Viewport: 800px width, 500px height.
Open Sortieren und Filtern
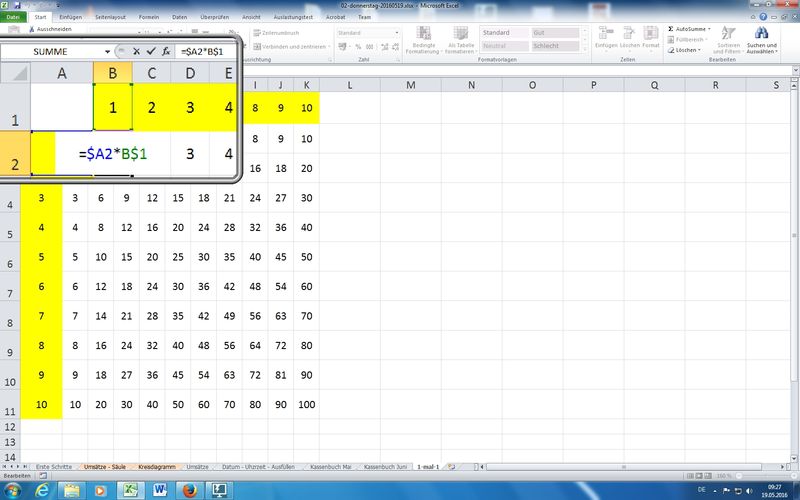727,41
